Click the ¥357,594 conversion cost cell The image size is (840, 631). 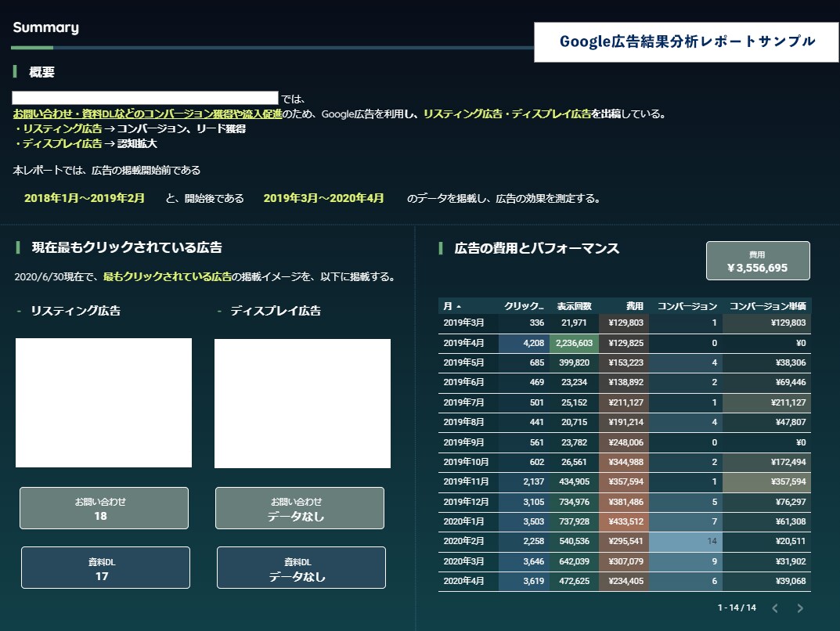tap(766, 481)
